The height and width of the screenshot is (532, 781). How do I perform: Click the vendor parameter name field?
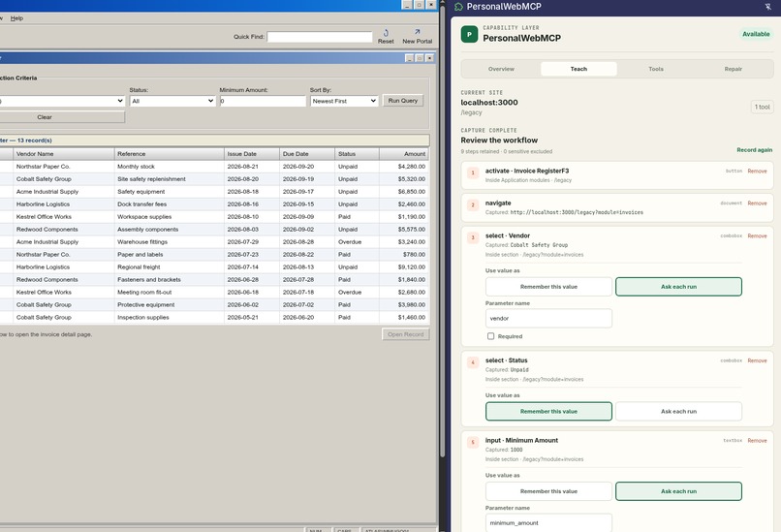[548, 318]
